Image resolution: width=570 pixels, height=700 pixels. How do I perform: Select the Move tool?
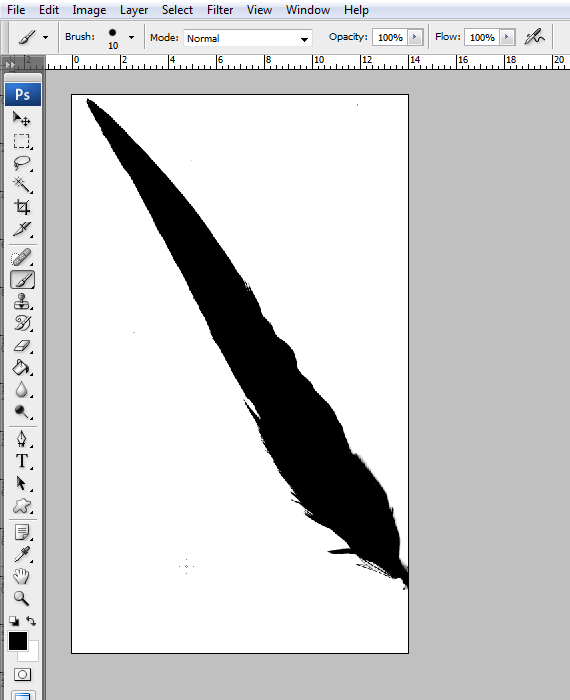[x=21, y=119]
